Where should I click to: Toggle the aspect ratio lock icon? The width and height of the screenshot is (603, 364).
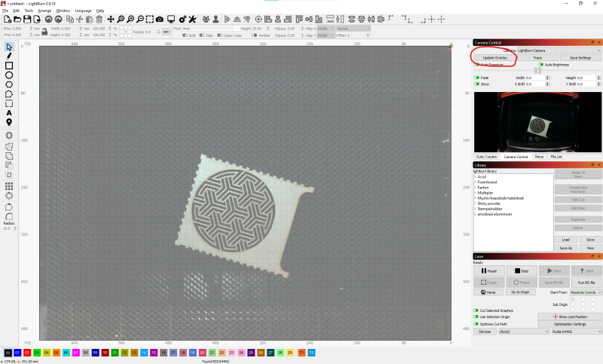(44, 32)
